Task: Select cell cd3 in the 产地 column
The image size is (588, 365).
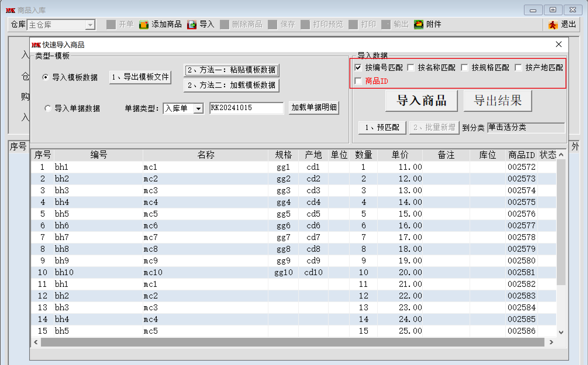Action: pos(313,190)
